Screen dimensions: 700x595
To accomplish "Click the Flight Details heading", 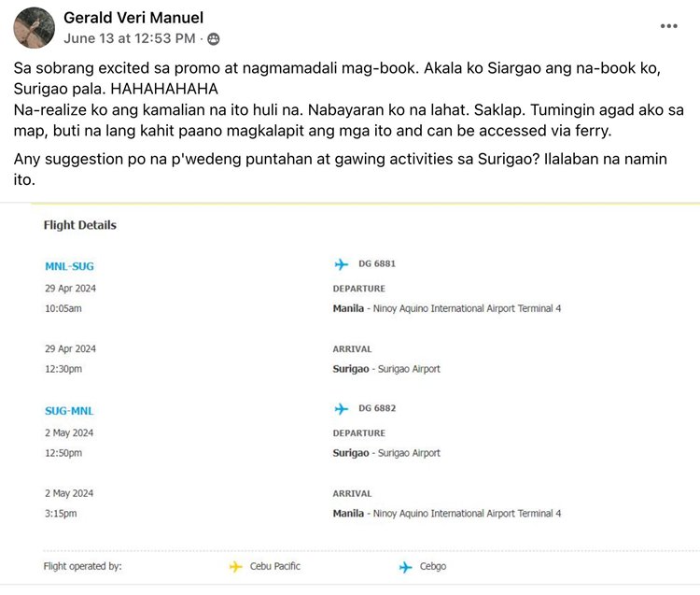I will tap(80, 225).
